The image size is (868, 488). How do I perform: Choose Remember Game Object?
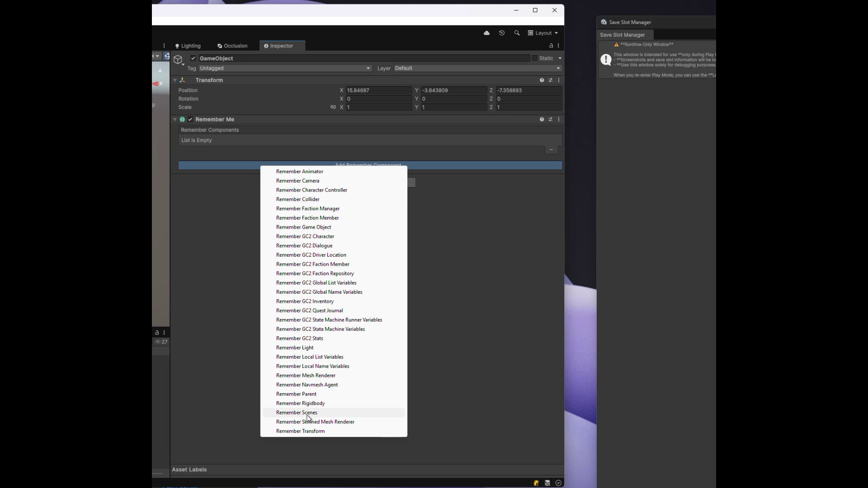(334, 227)
